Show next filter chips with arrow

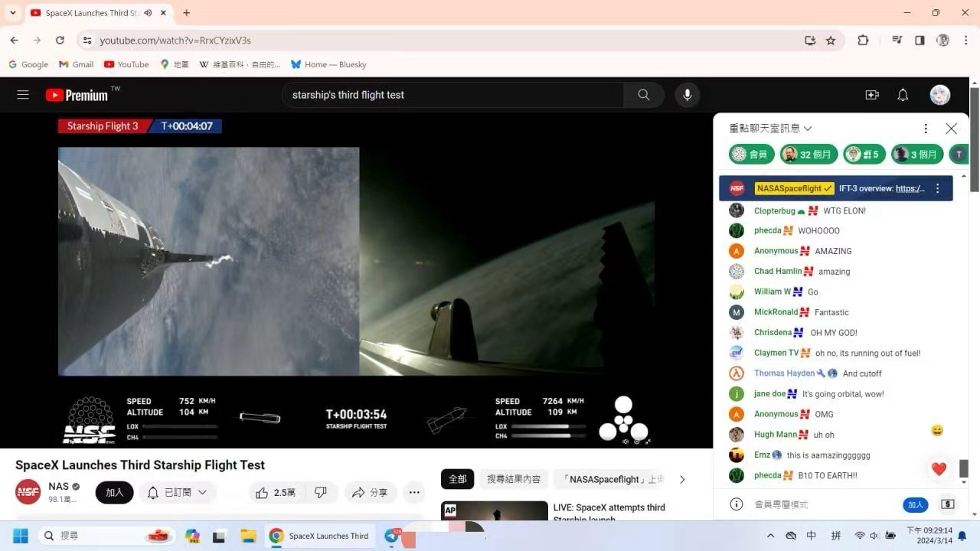click(x=682, y=479)
